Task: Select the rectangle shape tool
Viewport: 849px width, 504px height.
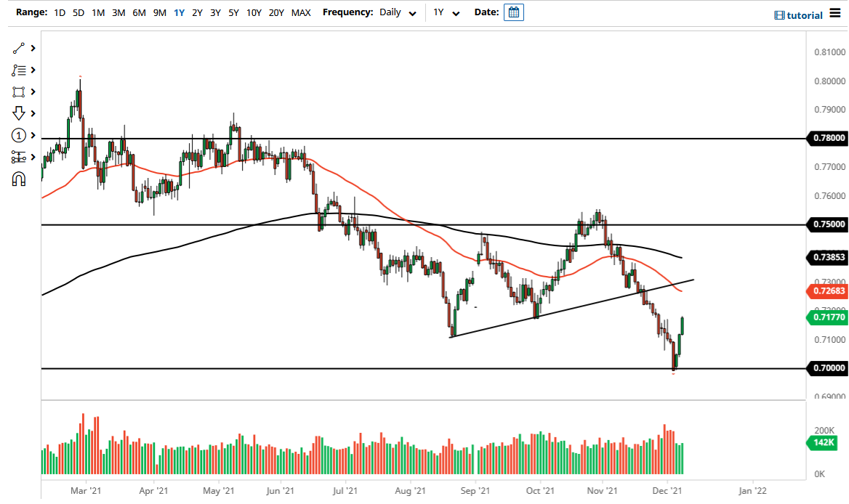Action: point(20,92)
